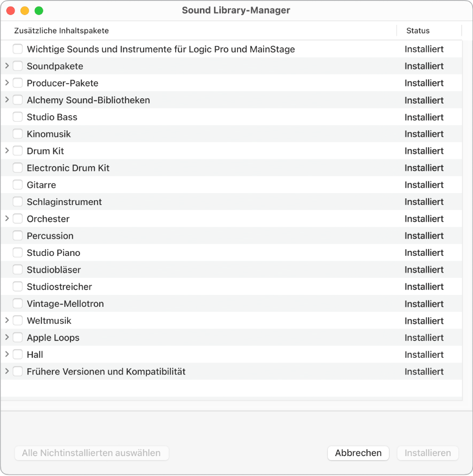
Task: Click the Status column header
Action: pyautogui.click(x=418, y=31)
